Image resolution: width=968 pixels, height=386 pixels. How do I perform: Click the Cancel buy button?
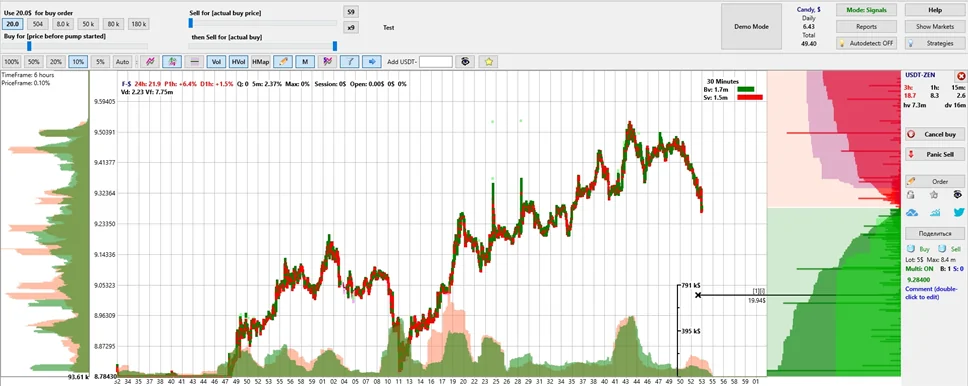tap(935, 134)
